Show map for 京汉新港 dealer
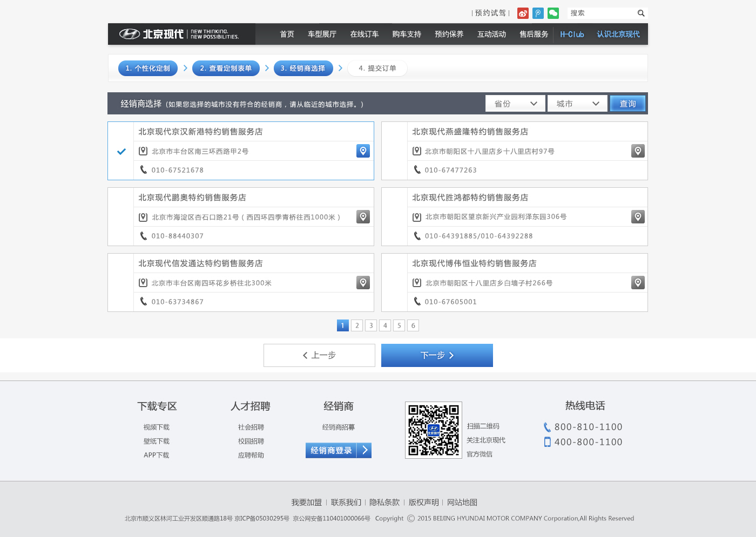Viewport: 756px width, 537px height. point(363,151)
